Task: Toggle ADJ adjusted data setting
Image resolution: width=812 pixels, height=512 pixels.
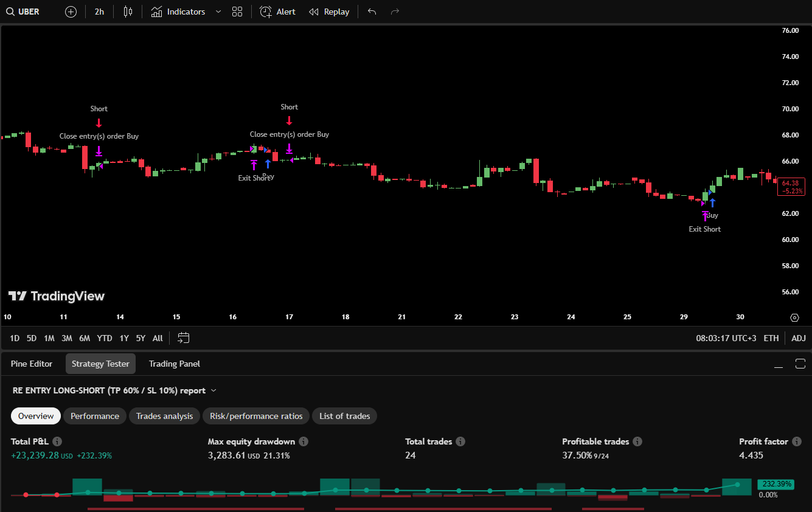Action: click(798, 338)
